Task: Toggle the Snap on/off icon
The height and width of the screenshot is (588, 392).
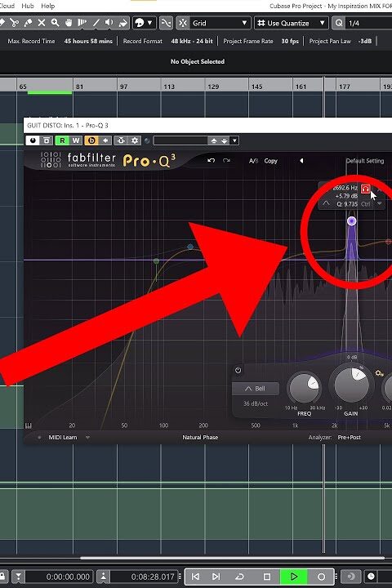Action: click(x=183, y=23)
